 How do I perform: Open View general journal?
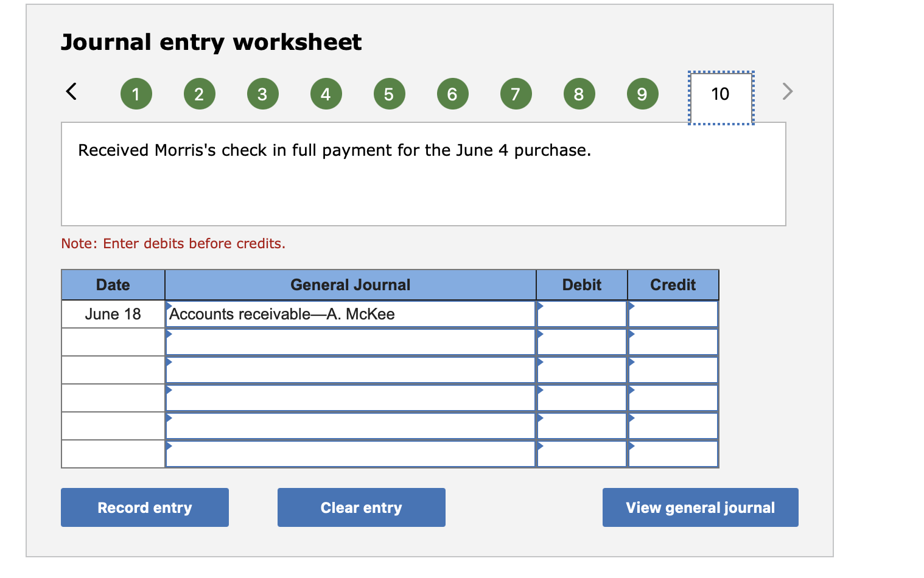click(701, 507)
